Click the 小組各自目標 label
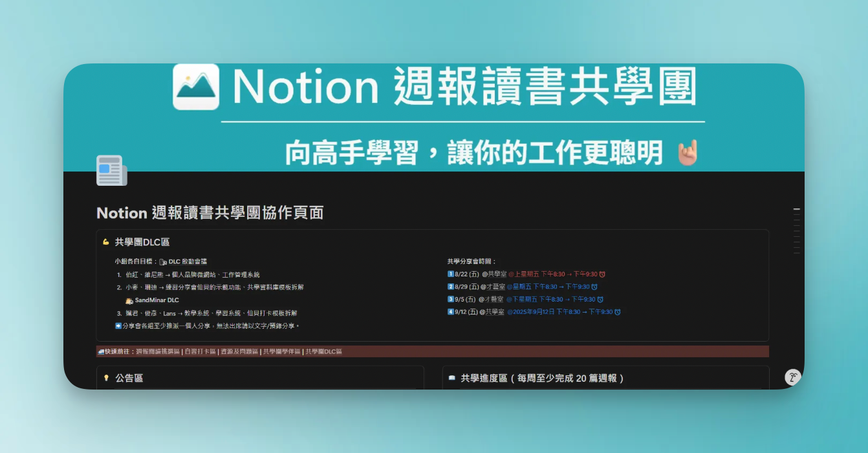 click(136, 262)
